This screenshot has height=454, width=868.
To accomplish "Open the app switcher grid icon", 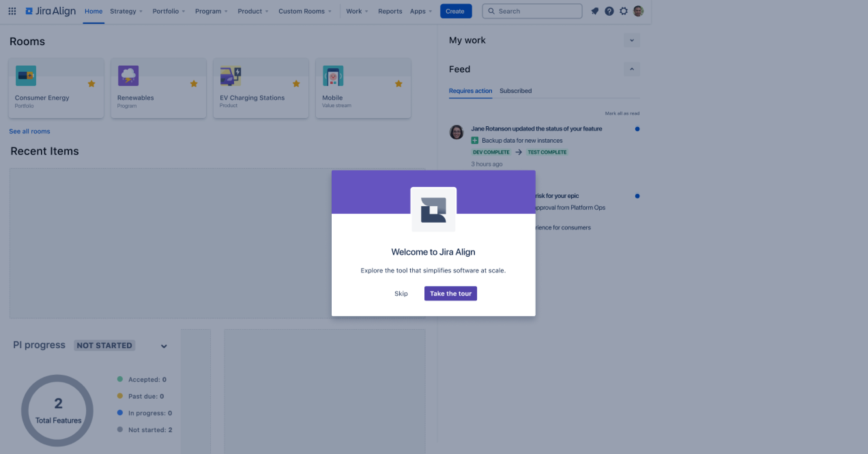I will [12, 11].
